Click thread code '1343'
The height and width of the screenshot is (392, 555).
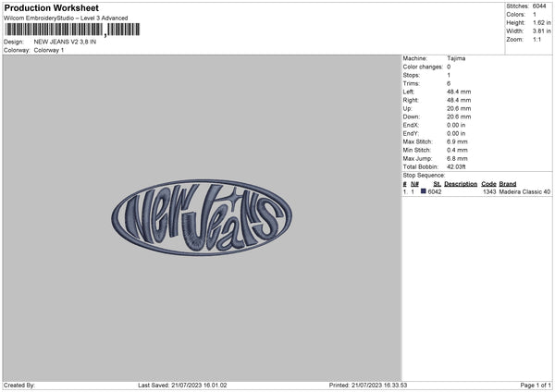489,191
